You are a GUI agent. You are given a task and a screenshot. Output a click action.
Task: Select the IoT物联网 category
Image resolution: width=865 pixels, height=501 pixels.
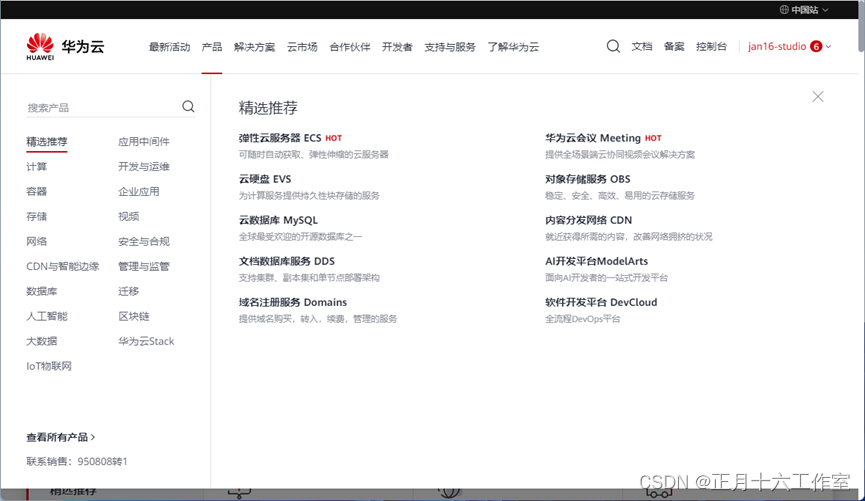49,366
